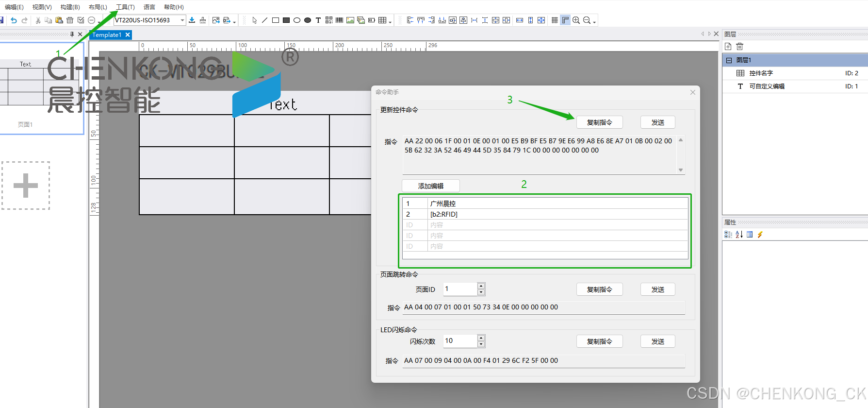Screen dimensions: 868x408
Task: Click the 添加编辑 button
Action: click(x=431, y=186)
